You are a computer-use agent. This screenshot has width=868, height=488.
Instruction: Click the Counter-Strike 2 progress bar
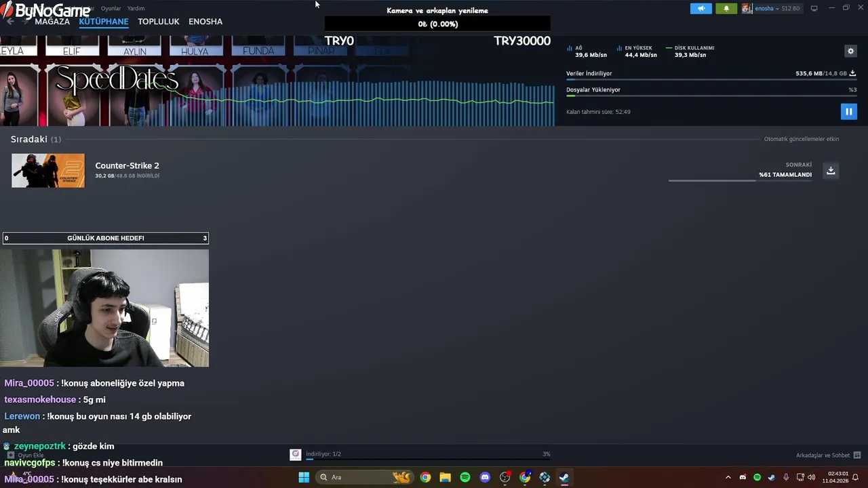pos(740,180)
